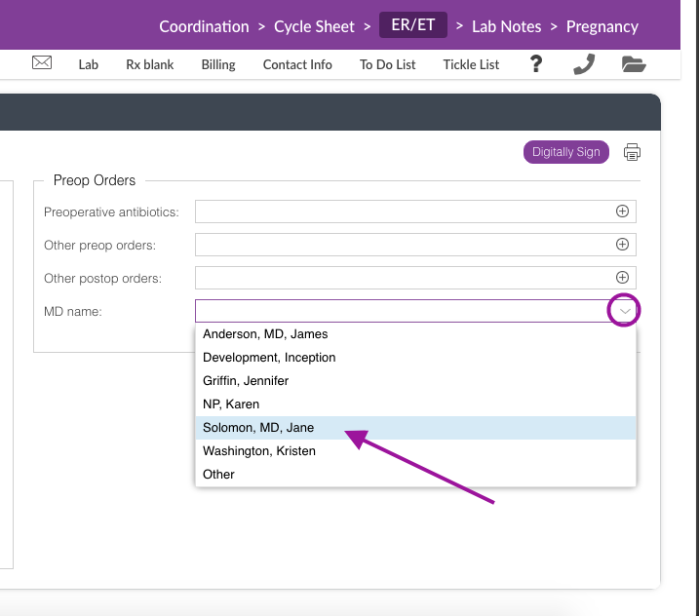Open the folder icon in the toolbar
This screenshot has height=616, width=699.
(634, 64)
